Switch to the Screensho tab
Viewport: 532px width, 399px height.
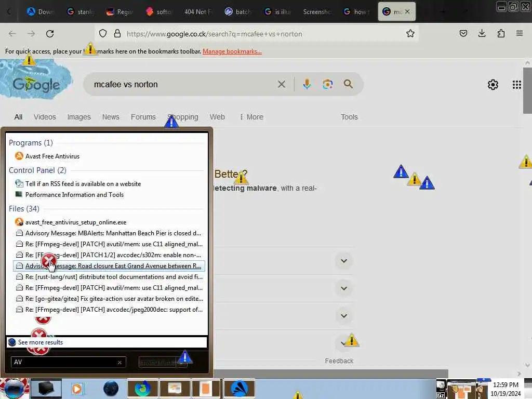317,12
